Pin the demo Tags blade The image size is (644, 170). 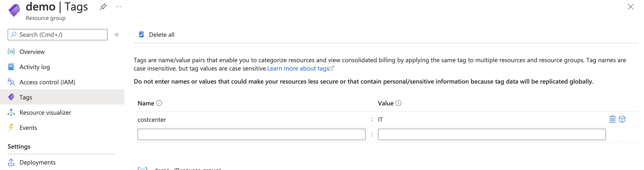(x=103, y=7)
